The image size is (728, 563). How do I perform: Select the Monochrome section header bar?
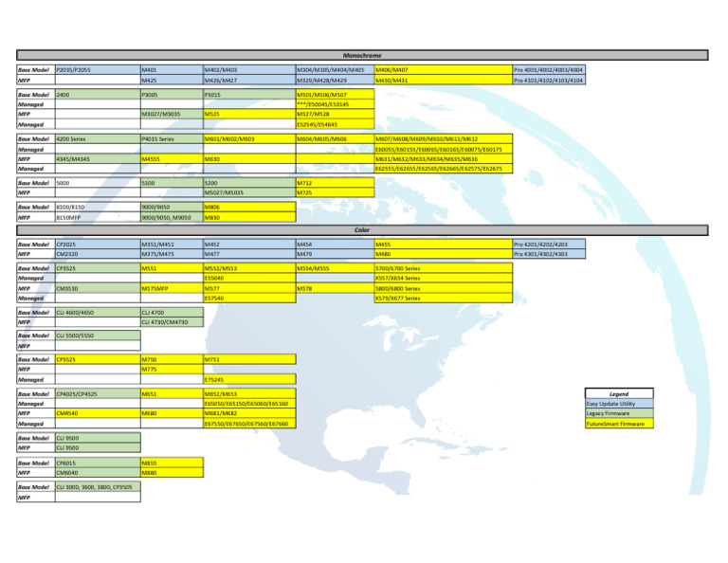click(x=362, y=55)
